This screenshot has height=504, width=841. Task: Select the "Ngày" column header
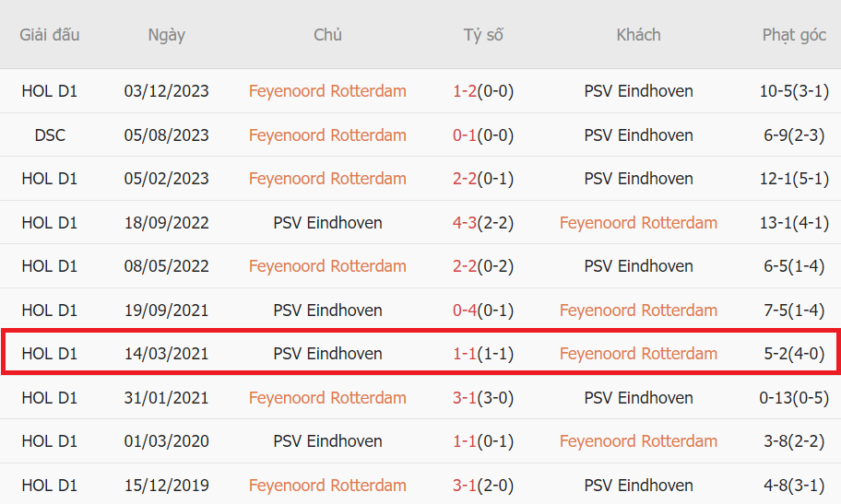tap(166, 35)
